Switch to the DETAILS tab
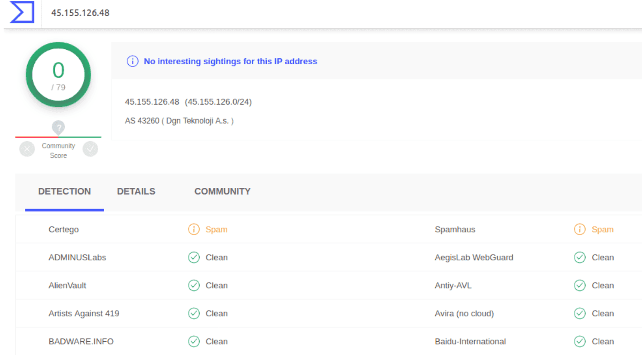 pos(136,191)
